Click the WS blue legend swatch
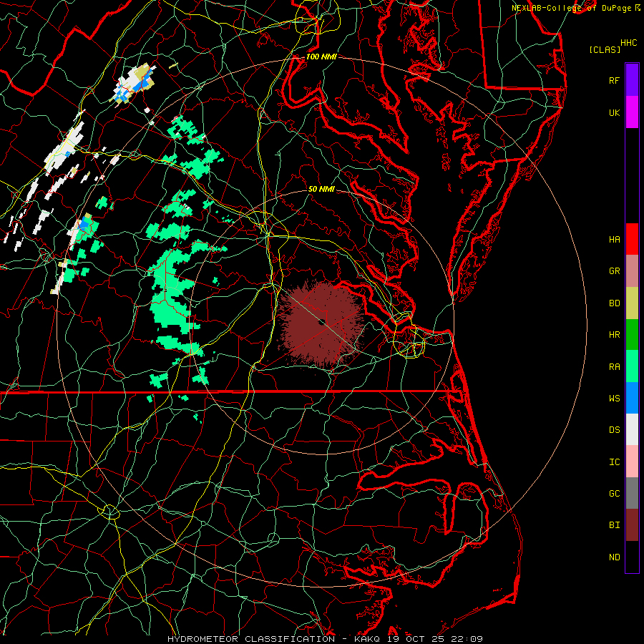The height and width of the screenshot is (644, 644). (632, 398)
